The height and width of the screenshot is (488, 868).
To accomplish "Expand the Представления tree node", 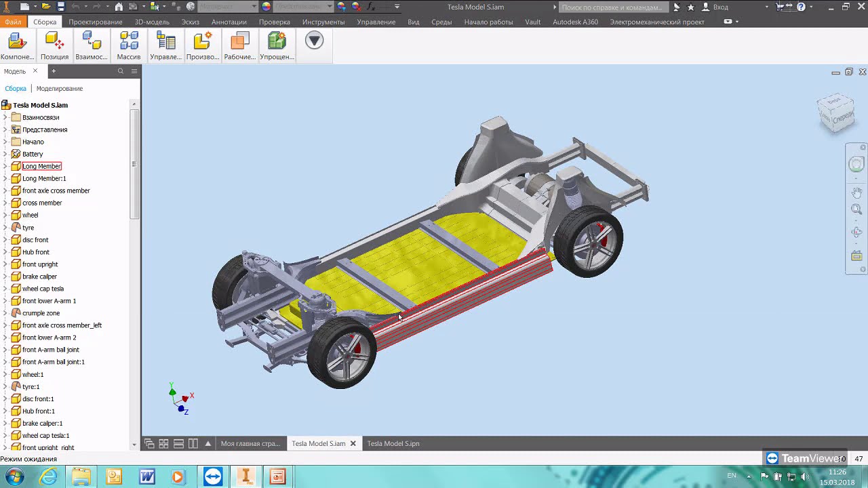I will coord(5,129).
